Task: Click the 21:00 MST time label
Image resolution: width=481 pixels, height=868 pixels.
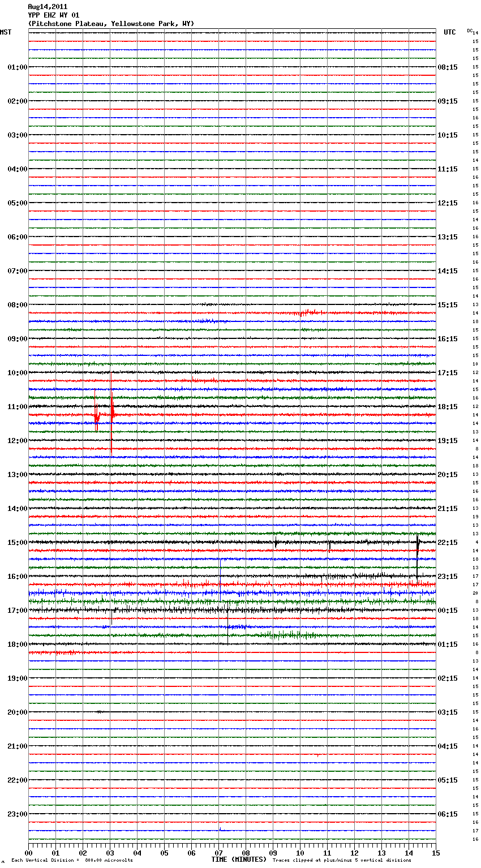Action: pos(18,746)
